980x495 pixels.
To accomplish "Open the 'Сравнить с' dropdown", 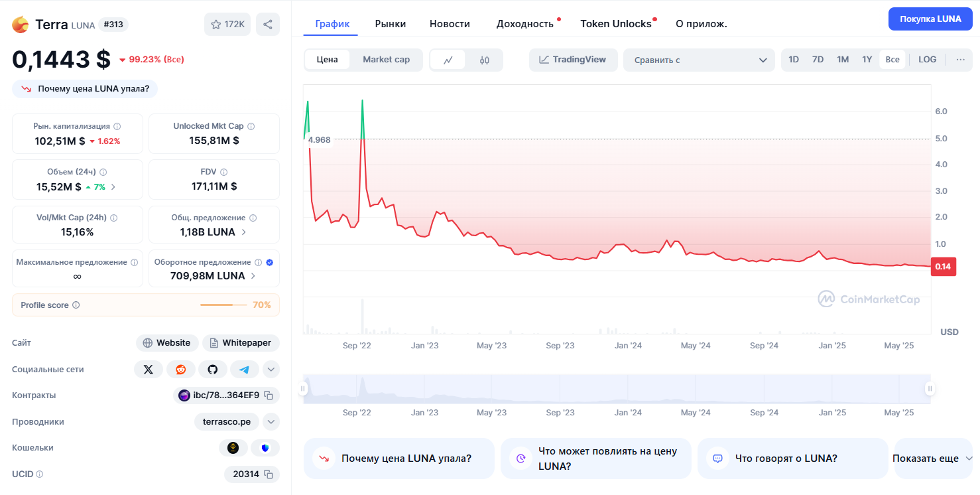I will (699, 60).
